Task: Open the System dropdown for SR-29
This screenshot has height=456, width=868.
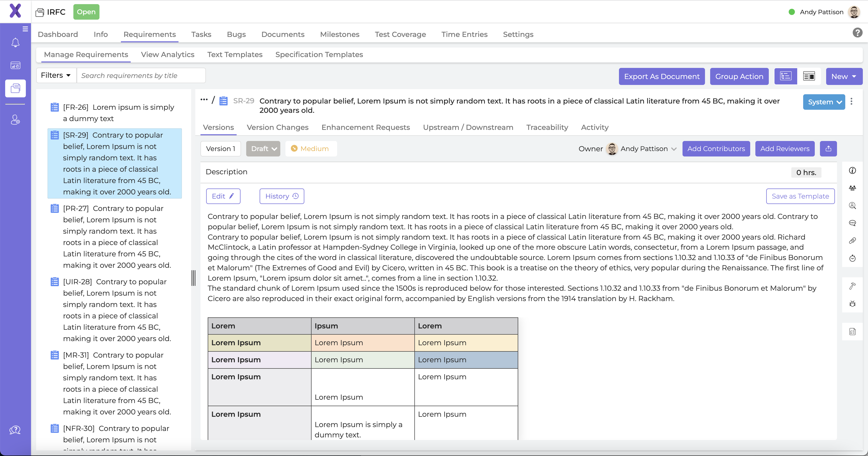Action: tap(824, 102)
